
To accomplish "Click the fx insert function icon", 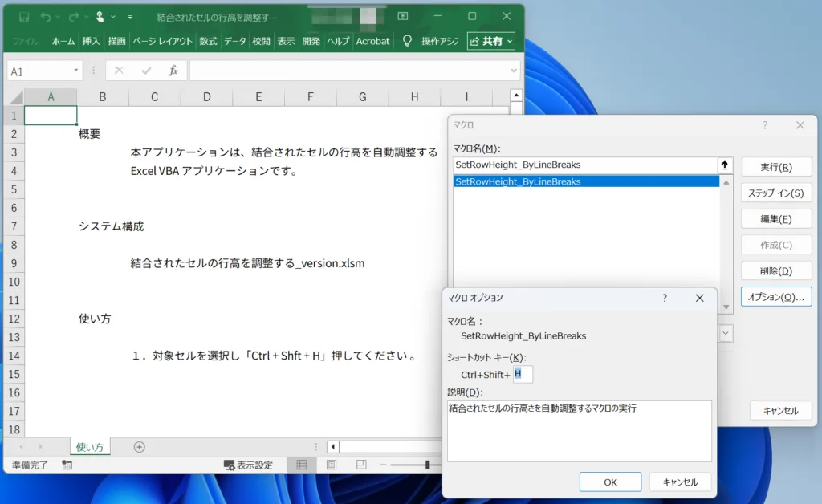I will pos(173,71).
